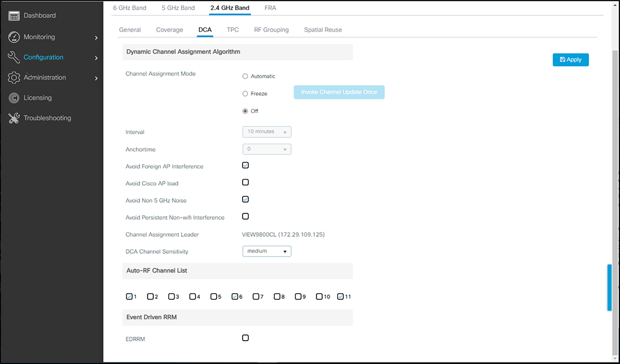Expand the Monitoring menu chevron
Screen dimensions: 620x364
96,38
